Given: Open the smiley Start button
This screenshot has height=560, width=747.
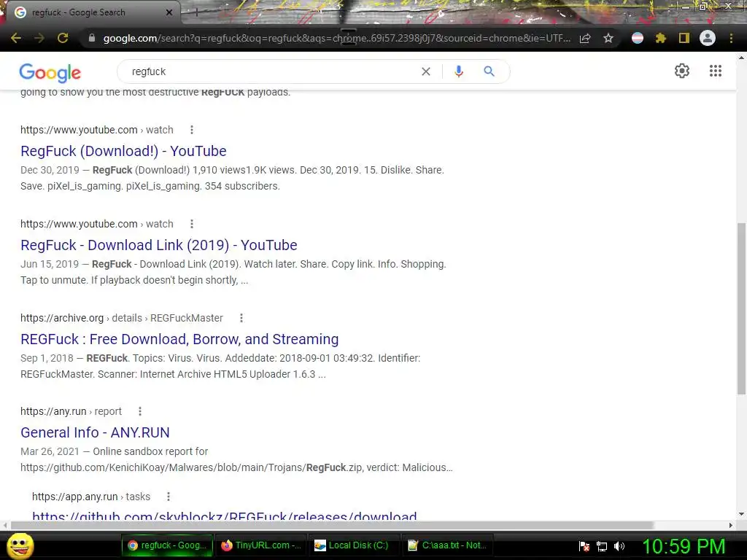Looking at the screenshot, I should click(20, 545).
